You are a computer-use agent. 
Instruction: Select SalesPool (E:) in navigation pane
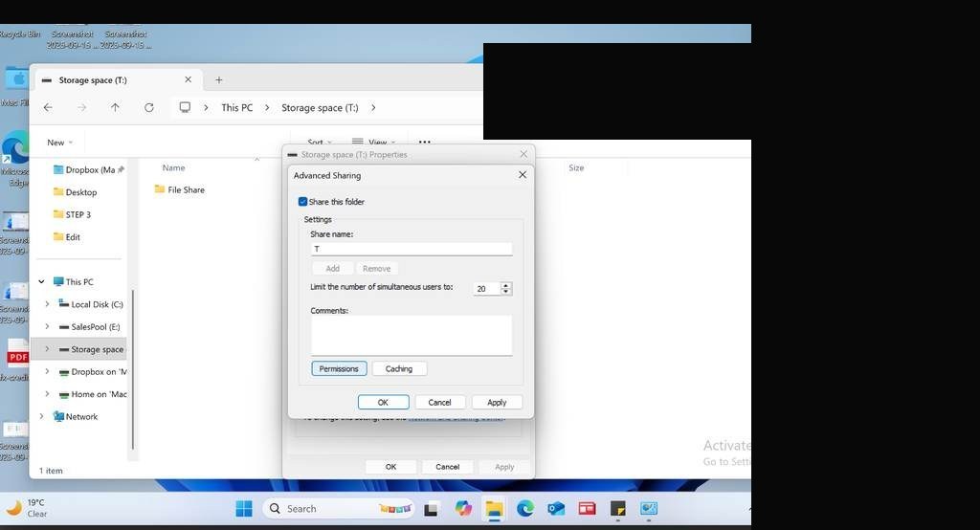click(89, 327)
